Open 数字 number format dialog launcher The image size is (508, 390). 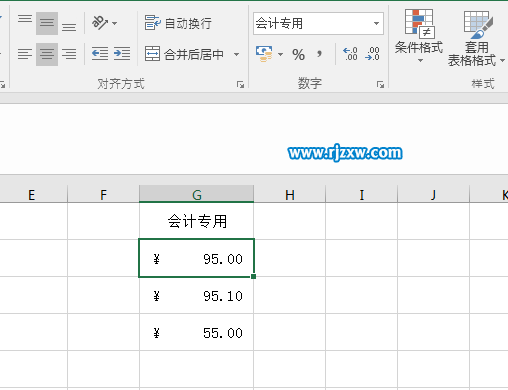(x=380, y=85)
